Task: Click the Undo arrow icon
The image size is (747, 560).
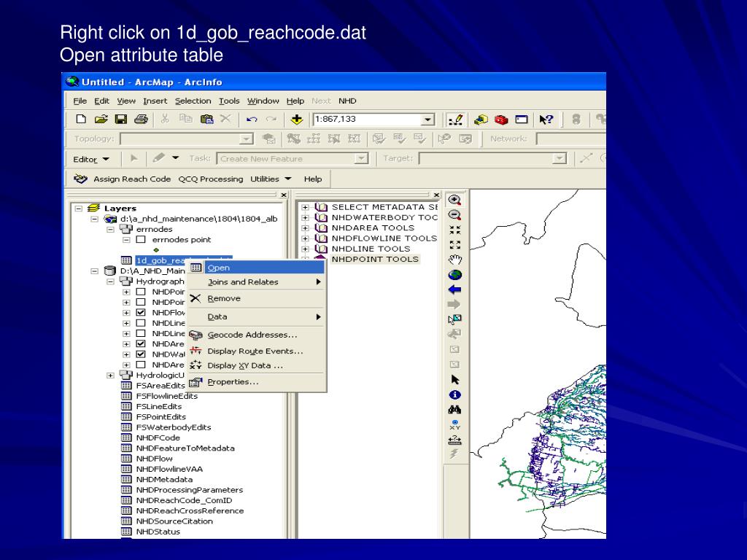Action: click(252, 120)
